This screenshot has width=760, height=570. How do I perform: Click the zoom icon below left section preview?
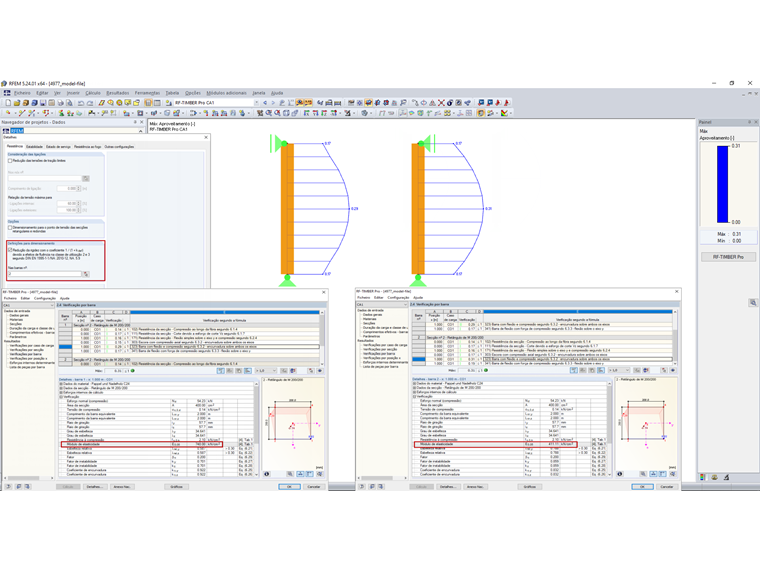point(290,474)
